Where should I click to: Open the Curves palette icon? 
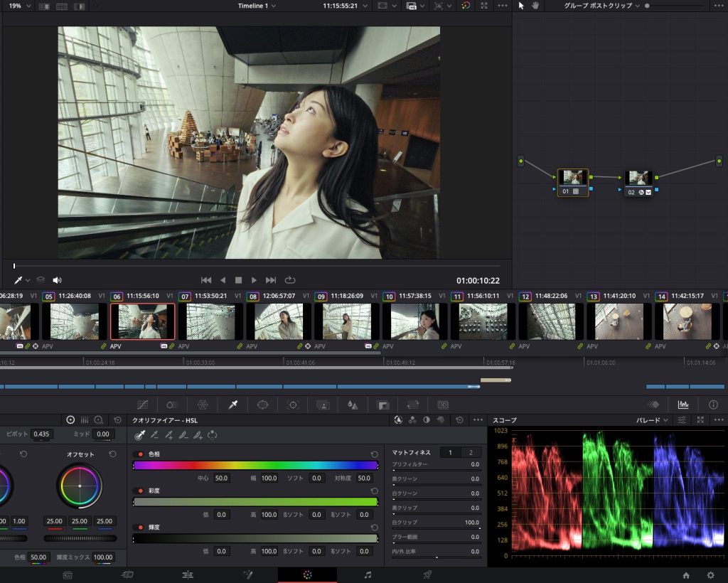pos(142,405)
